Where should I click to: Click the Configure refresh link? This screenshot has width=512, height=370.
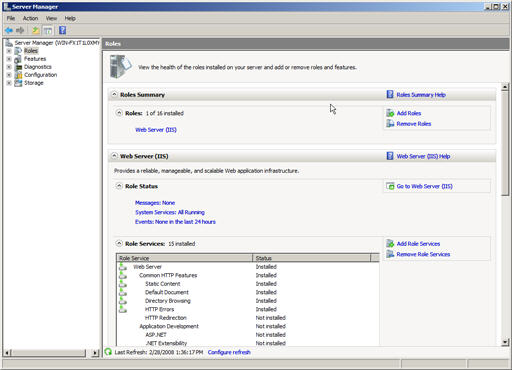[229, 352]
